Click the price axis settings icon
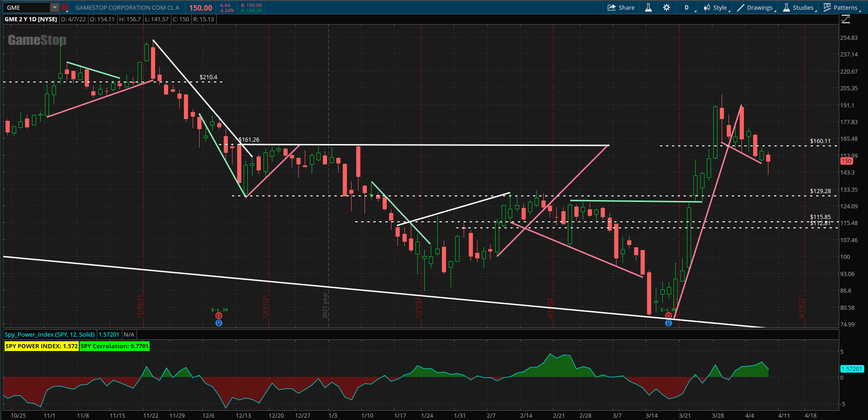The image size is (868, 420). 846,19
